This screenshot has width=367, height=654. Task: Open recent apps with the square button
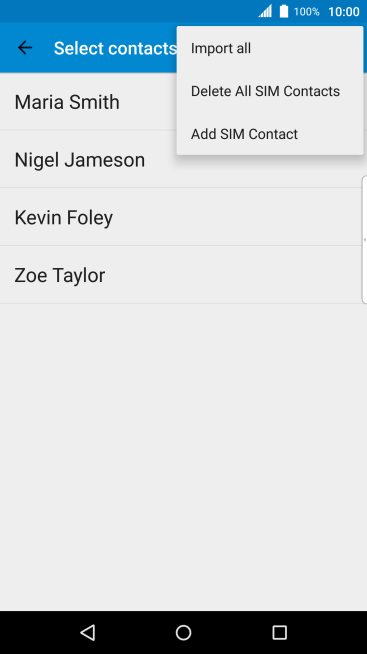[279, 632]
